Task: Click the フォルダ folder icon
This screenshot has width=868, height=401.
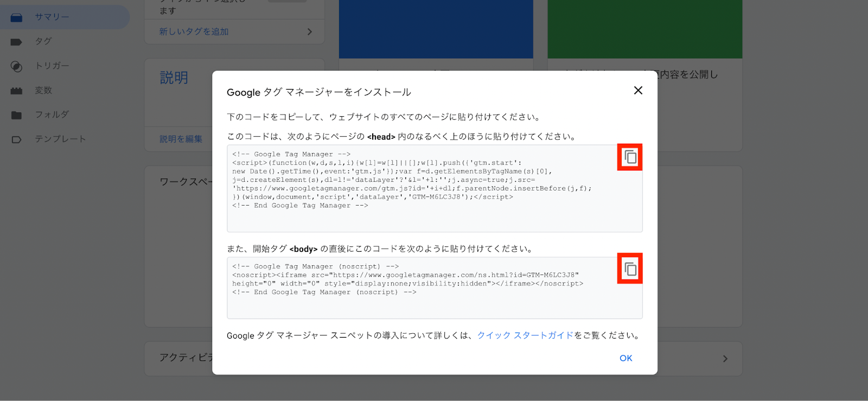Action: point(16,115)
